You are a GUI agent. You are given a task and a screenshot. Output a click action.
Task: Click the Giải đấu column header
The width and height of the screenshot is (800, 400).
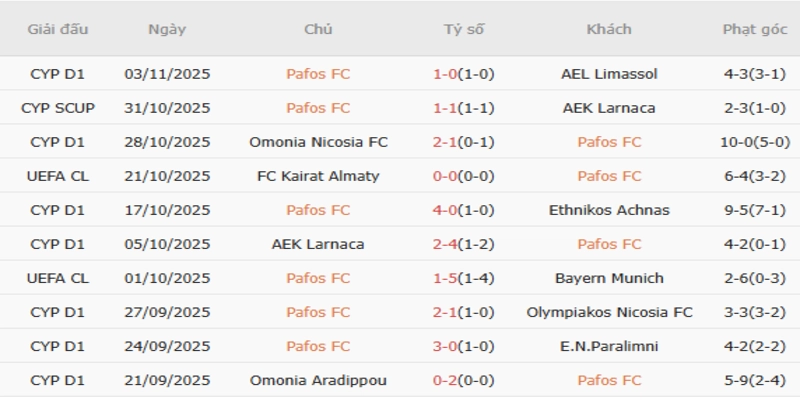(x=58, y=29)
